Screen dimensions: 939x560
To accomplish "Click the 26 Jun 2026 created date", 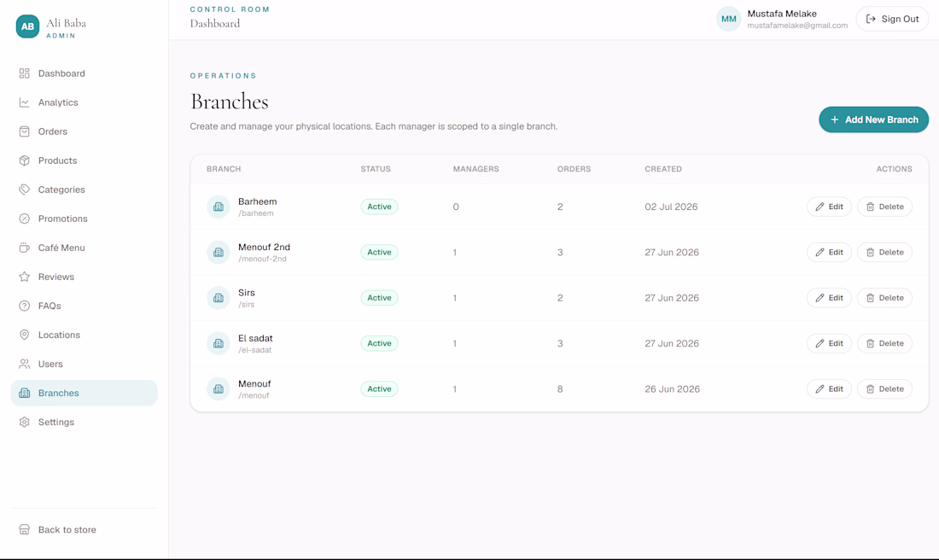I will pyautogui.click(x=672, y=388).
